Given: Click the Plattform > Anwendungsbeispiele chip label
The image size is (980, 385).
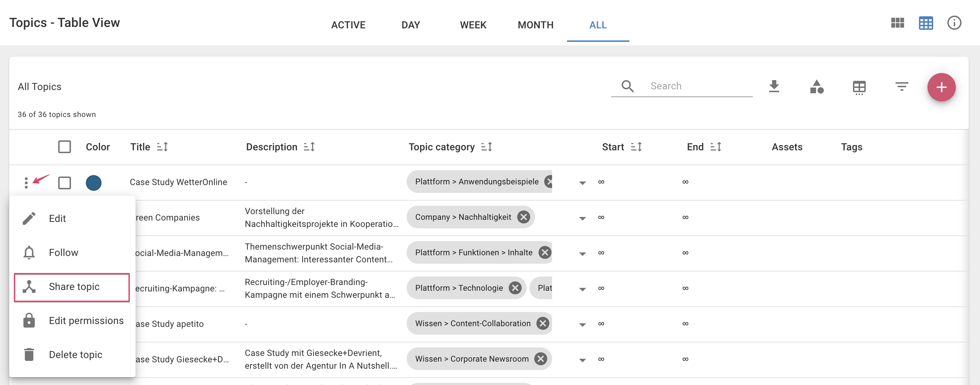Looking at the screenshot, I should [x=477, y=182].
